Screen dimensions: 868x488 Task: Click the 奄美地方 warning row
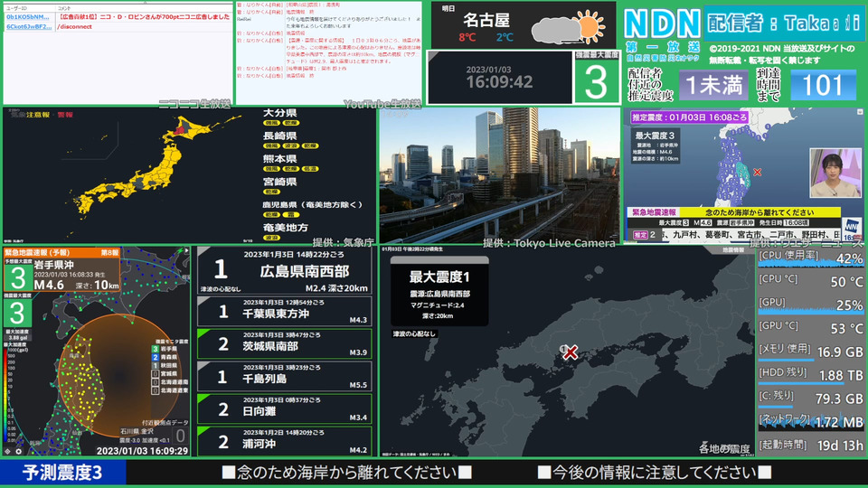(x=287, y=231)
